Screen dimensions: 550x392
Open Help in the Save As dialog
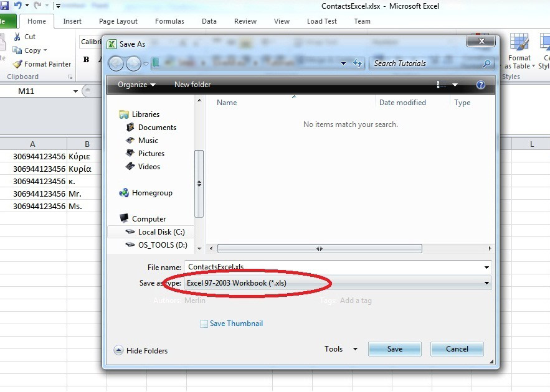coord(480,85)
